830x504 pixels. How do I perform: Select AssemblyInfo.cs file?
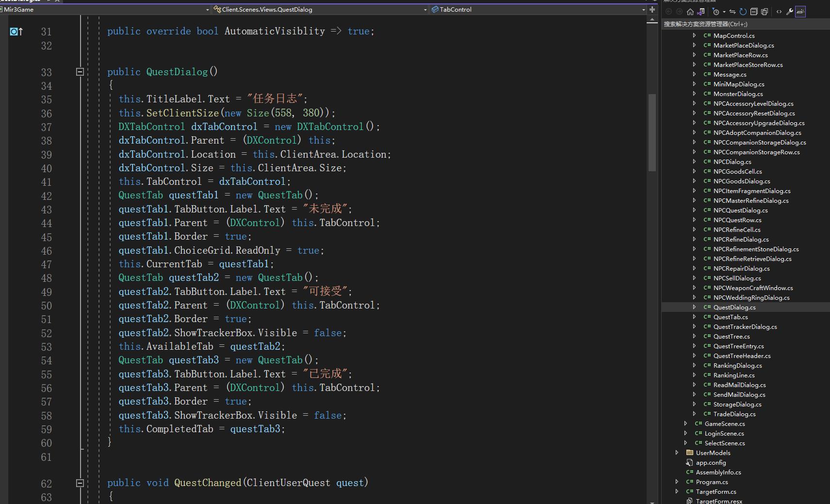click(x=718, y=472)
